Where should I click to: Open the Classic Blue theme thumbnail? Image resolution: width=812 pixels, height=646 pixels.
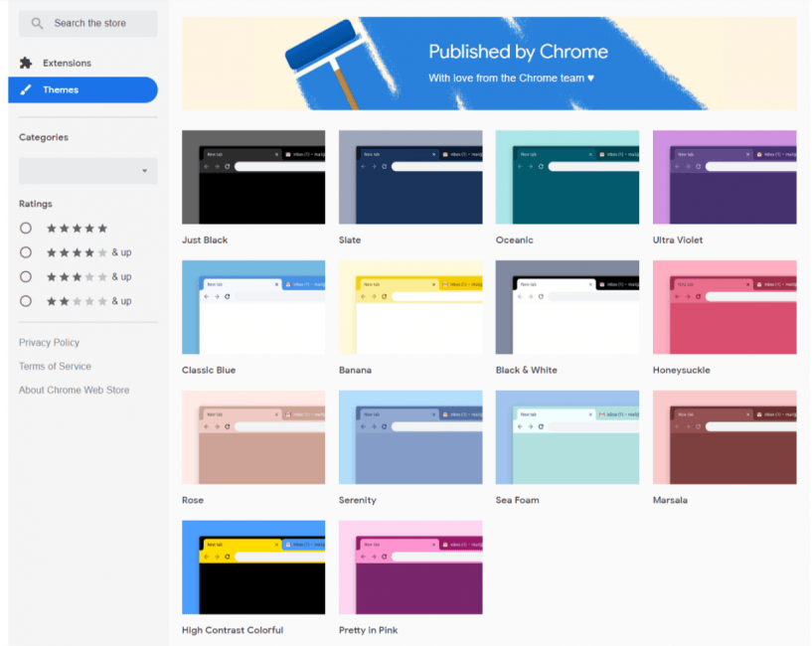[253, 307]
